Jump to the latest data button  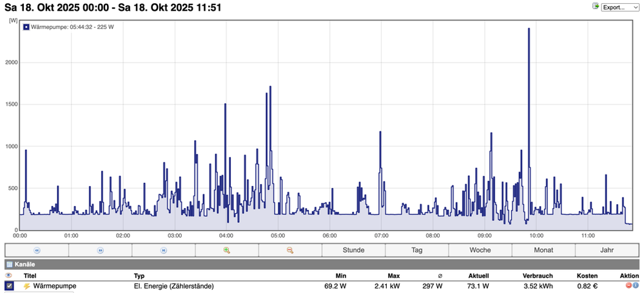[163, 250]
